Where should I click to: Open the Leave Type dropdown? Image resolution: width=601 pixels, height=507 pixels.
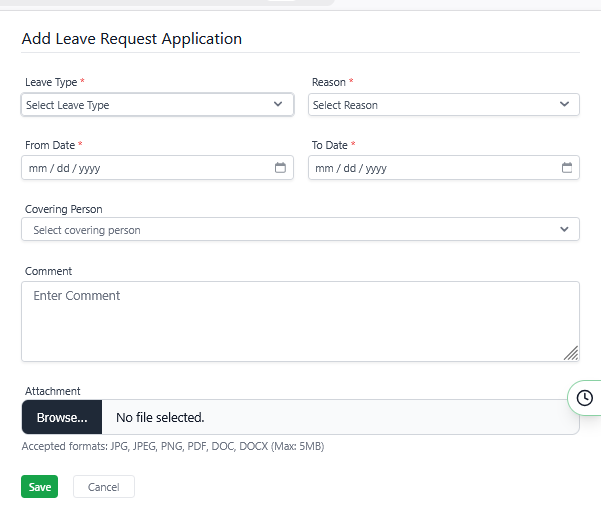[x=158, y=105]
